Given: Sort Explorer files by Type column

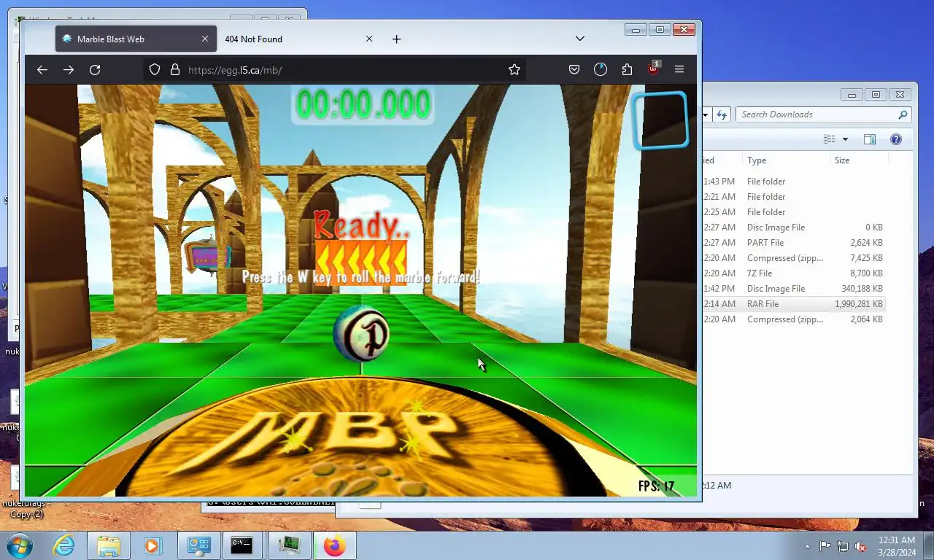Looking at the screenshot, I should tap(785, 160).
